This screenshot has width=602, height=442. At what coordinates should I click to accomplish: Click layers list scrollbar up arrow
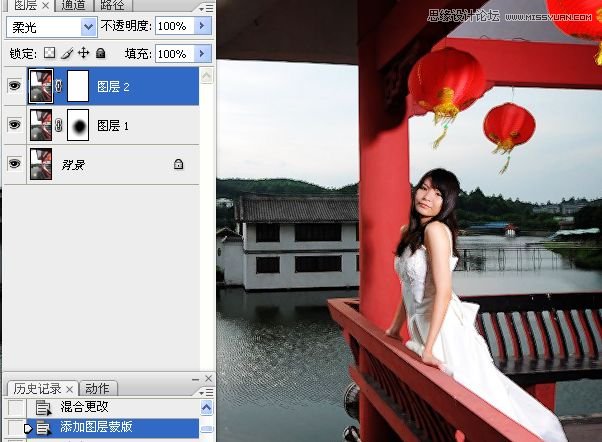[207, 76]
